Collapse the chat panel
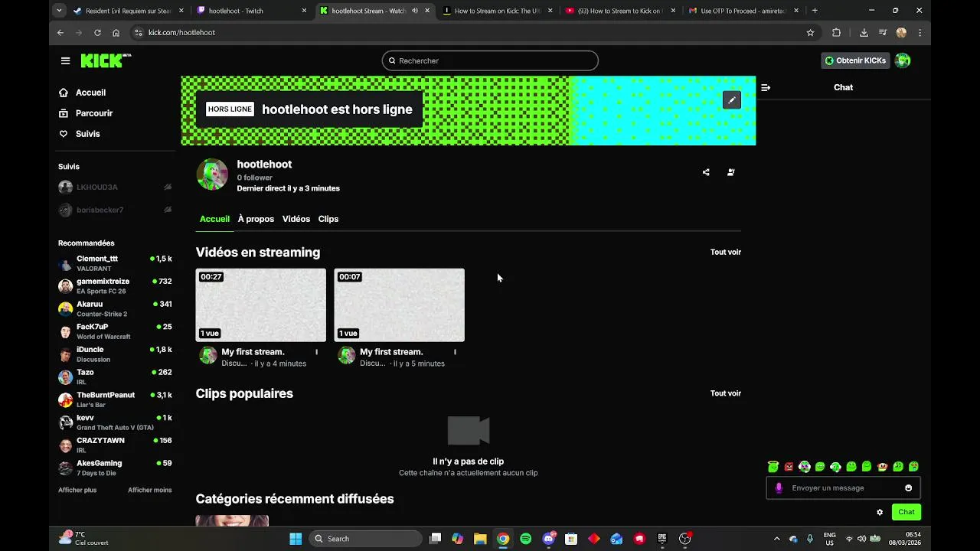The height and width of the screenshot is (551, 980). [766, 87]
